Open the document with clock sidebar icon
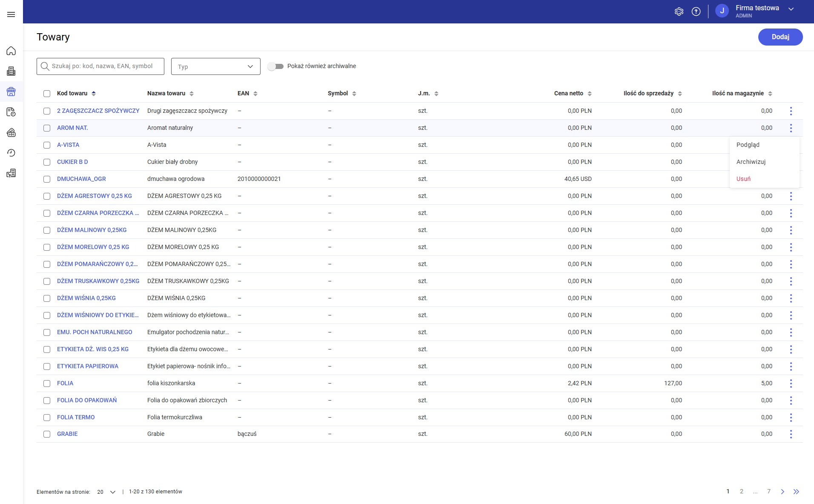The height and width of the screenshot is (504, 814). point(11,112)
